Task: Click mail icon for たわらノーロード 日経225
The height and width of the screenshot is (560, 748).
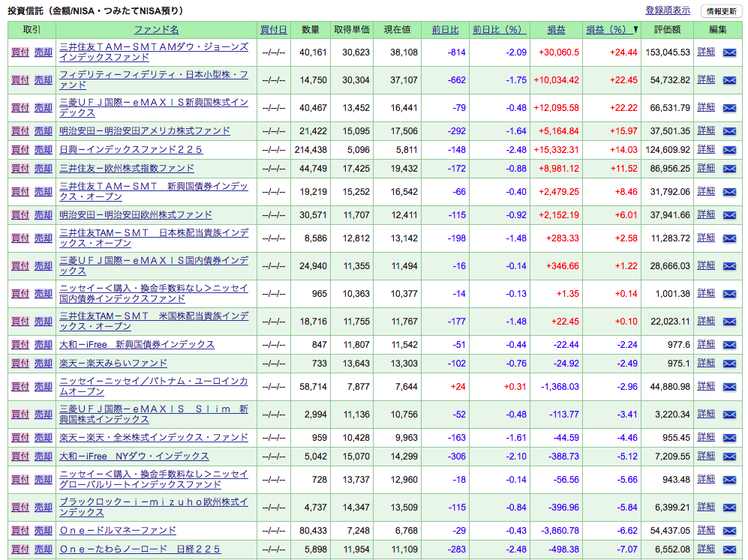Action: tap(729, 550)
